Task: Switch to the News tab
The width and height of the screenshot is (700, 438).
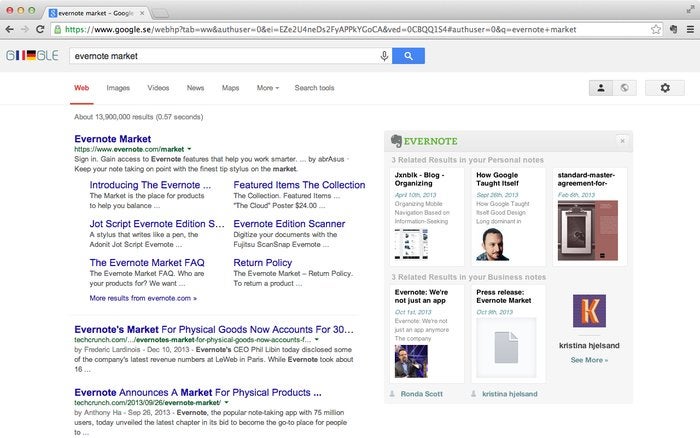Action: pyautogui.click(x=196, y=88)
